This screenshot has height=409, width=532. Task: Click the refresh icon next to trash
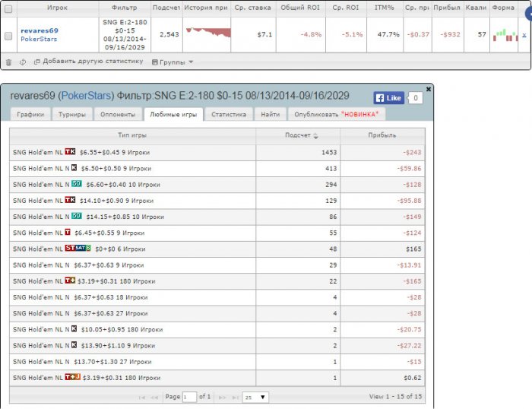click(23, 62)
